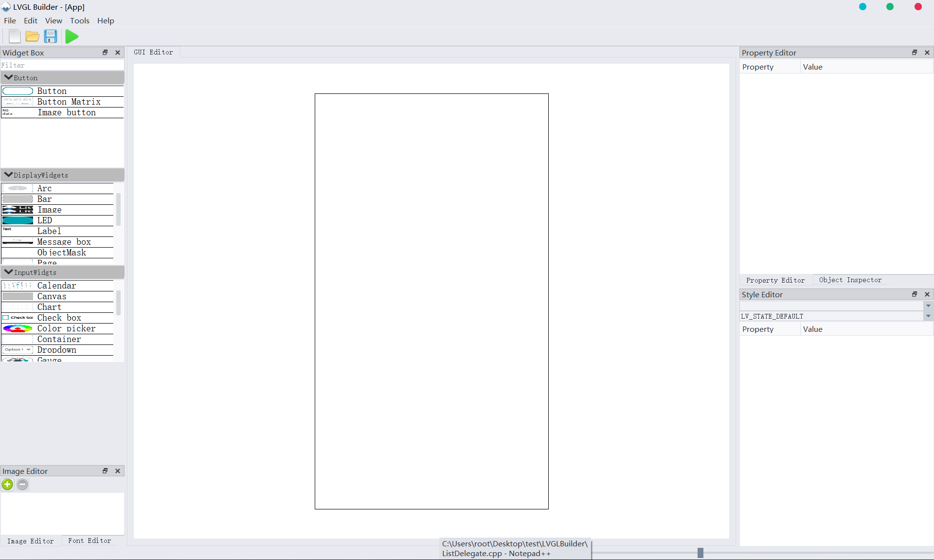934x560 pixels.
Task: Select the Dropdown widget from InputWidgts
Action: [x=57, y=350]
